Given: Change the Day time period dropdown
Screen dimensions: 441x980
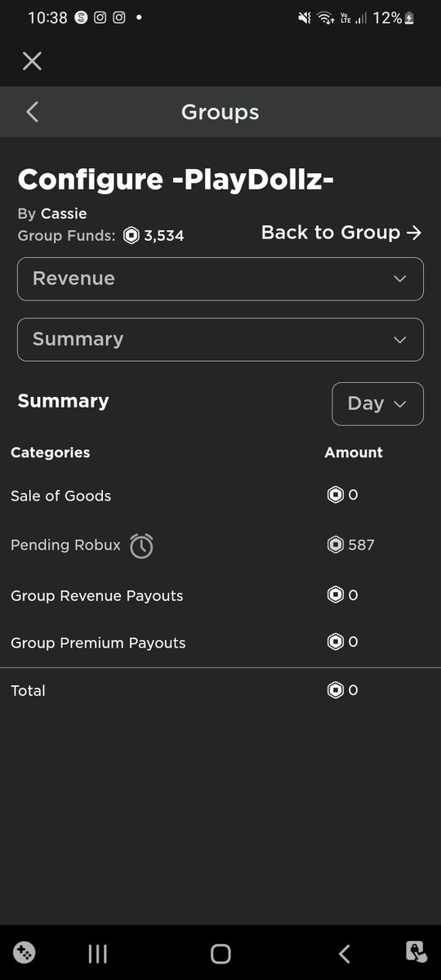Looking at the screenshot, I should (377, 403).
